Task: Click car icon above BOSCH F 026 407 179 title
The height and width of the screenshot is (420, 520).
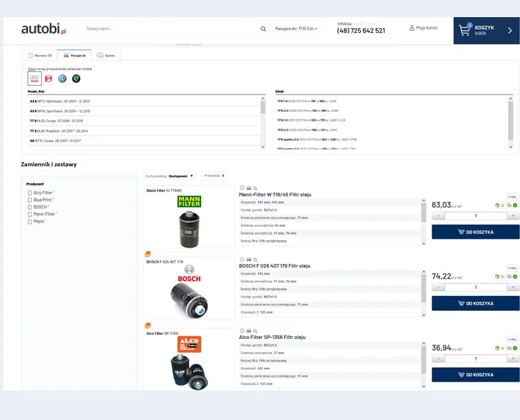Action: (x=249, y=259)
